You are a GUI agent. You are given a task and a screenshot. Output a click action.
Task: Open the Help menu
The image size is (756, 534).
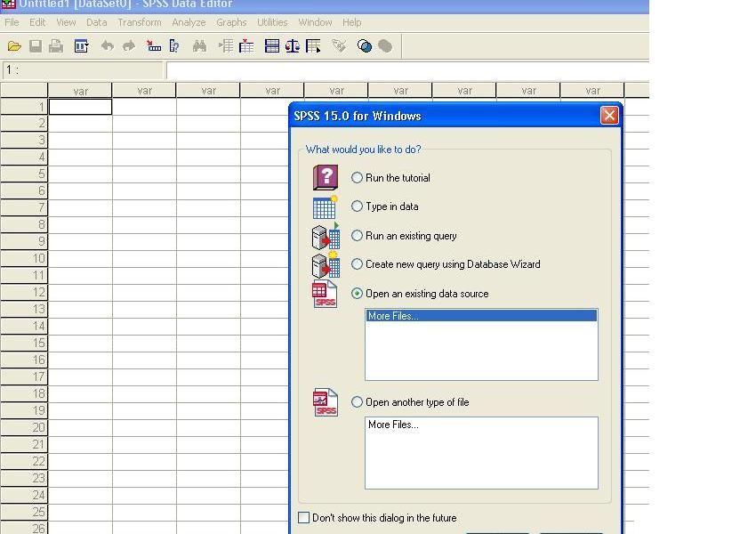(351, 22)
